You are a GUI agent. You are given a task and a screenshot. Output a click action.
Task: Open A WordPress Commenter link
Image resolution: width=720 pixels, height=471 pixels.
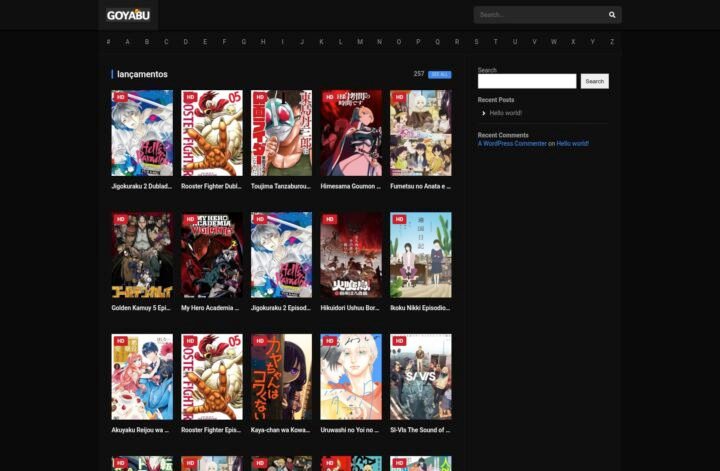click(512, 144)
